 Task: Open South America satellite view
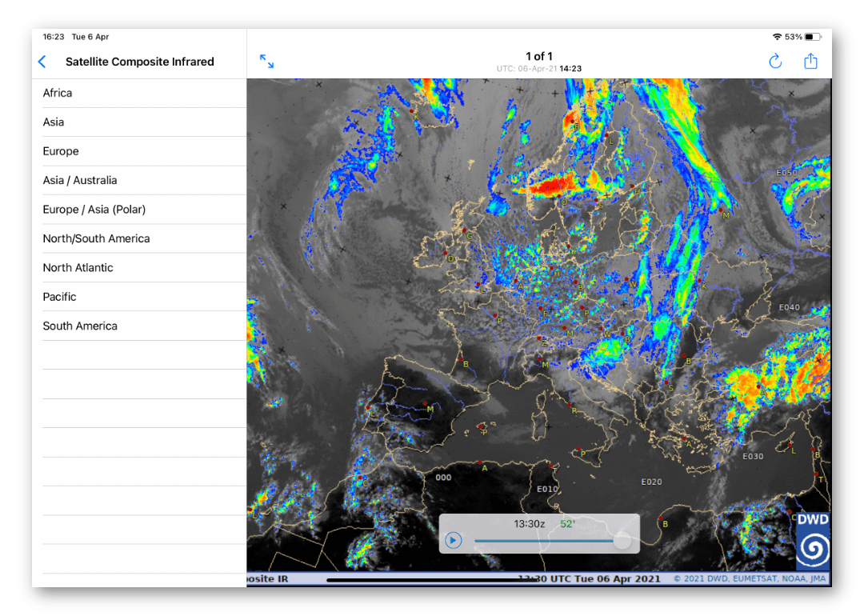pos(80,326)
